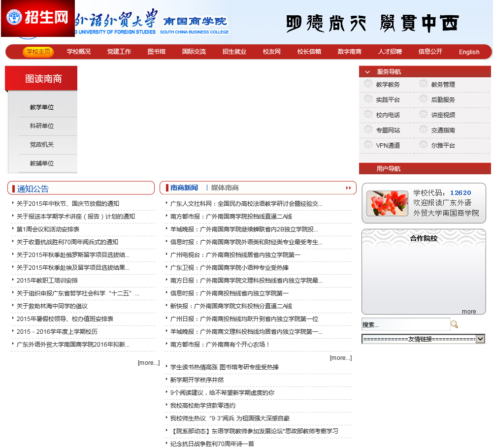Click the gear icon beside 交通指南
The width and height of the screenshot is (493, 448).
423,129
